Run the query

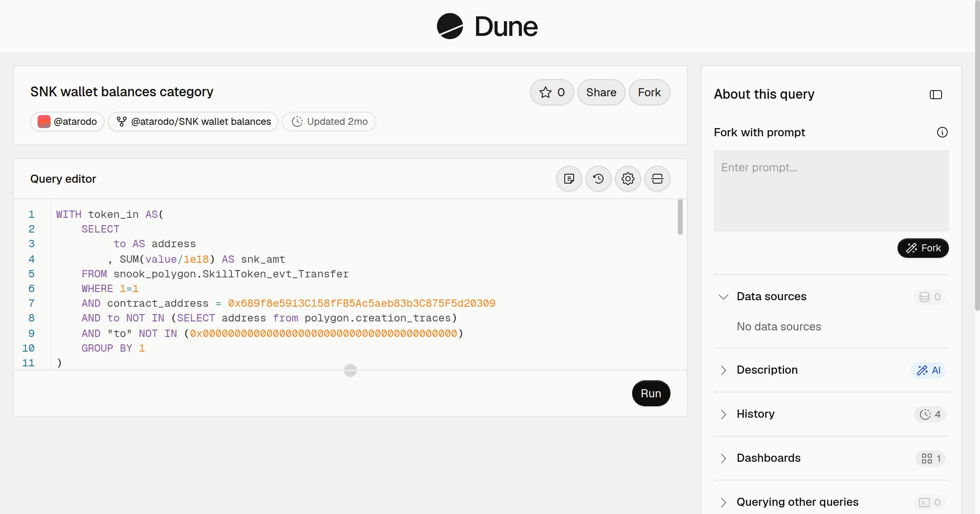[651, 393]
